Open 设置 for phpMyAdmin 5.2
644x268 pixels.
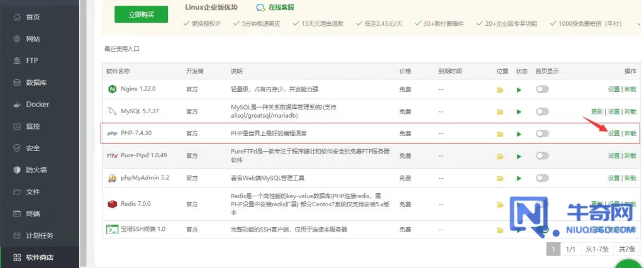pyautogui.click(x=614, y=177)
